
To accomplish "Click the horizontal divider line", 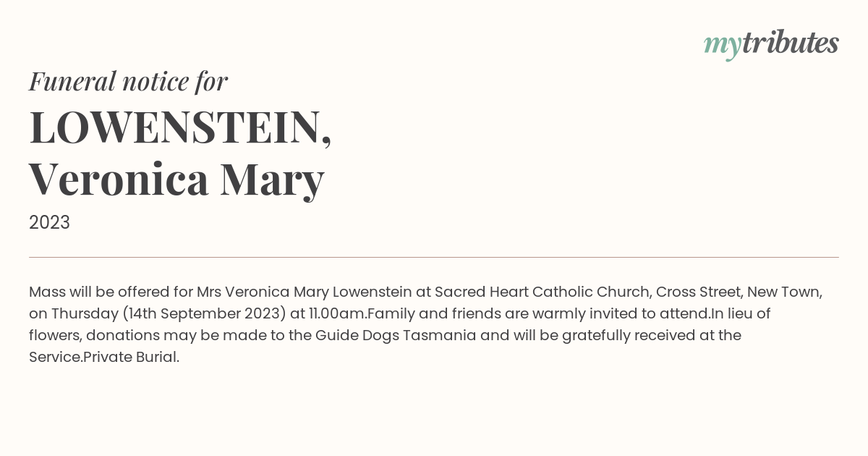I will 434,257.
